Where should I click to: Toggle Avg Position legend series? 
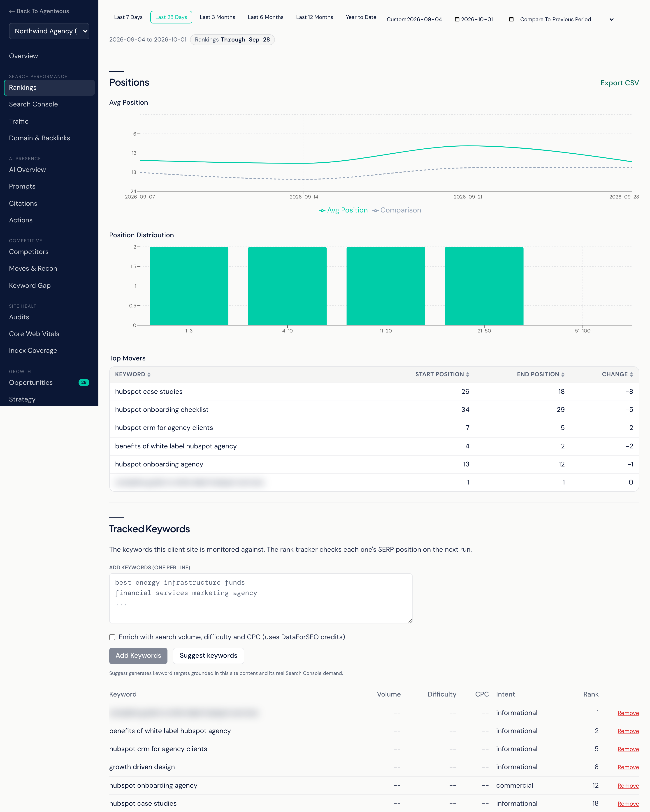click(343, 210)
